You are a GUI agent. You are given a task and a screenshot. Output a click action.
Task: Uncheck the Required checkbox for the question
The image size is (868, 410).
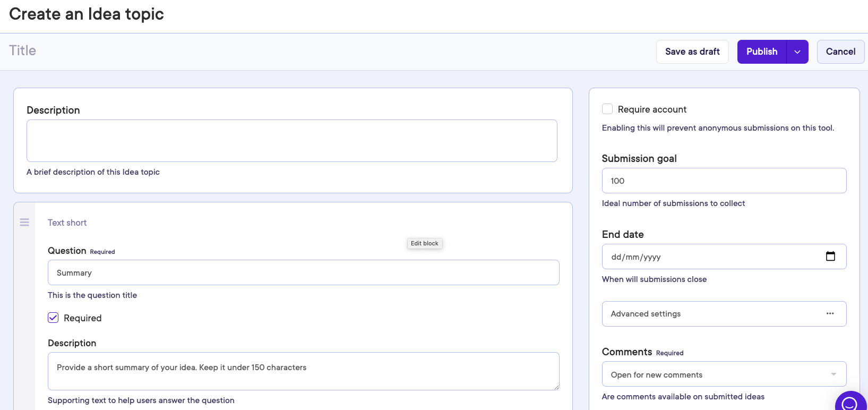[x=54, y=318]
